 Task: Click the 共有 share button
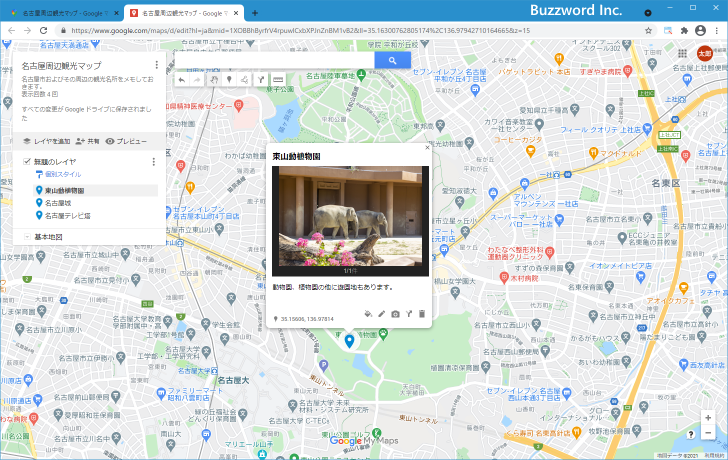(x=87, y=141)
